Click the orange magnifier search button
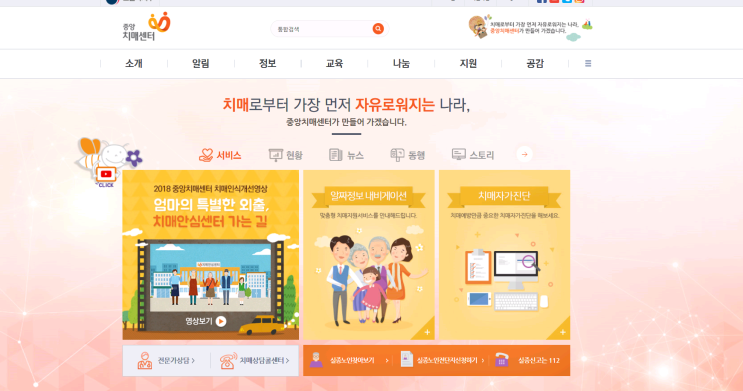743x391 pixels. (x=378, y=29)
